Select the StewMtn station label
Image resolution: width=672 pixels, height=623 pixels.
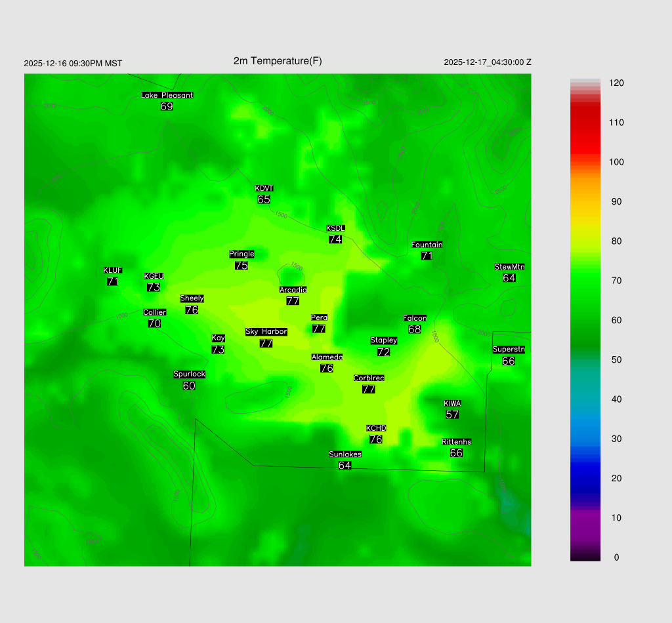(x=509, y=267)
